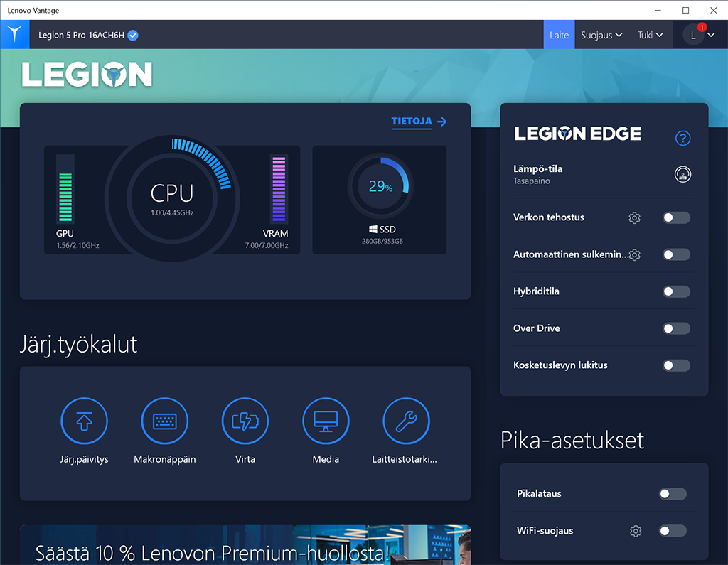Click the SSD 29% usage ring
The width and height of the screenshot is (728, 565).
[380, 187]
